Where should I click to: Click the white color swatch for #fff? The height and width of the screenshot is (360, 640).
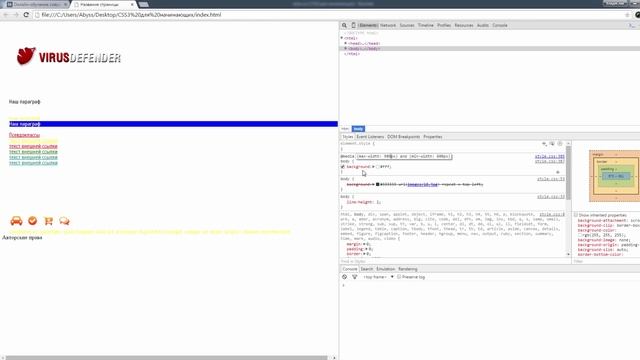pos(378,167)
